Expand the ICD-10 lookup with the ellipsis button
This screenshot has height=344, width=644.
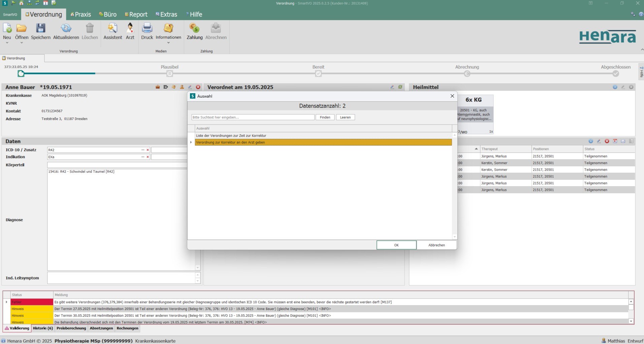point(142,150)
